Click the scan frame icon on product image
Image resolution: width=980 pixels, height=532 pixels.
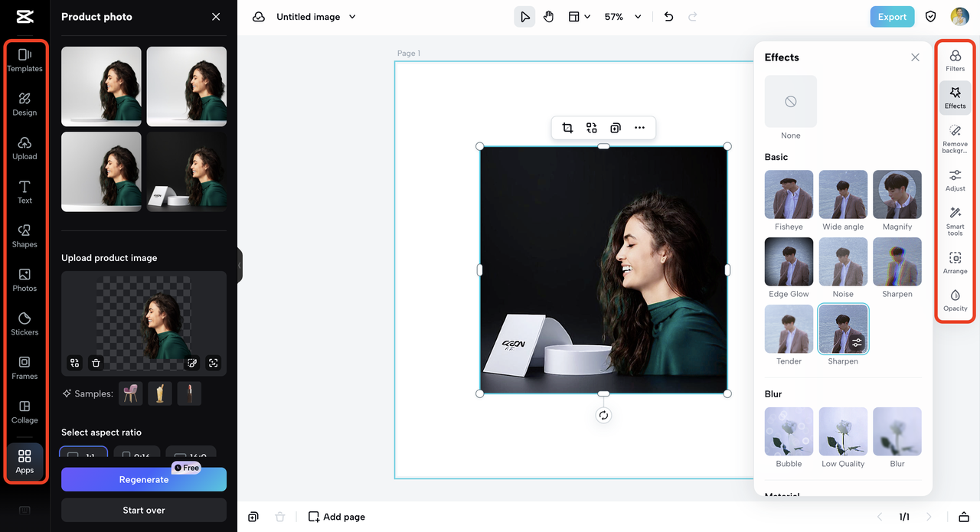pos(214,363)
